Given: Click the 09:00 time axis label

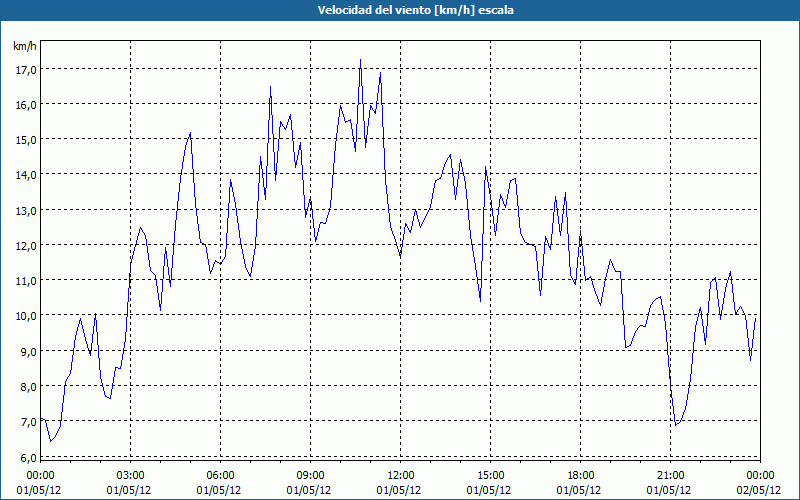Looking at the screenshot, I should pos(310,476).
